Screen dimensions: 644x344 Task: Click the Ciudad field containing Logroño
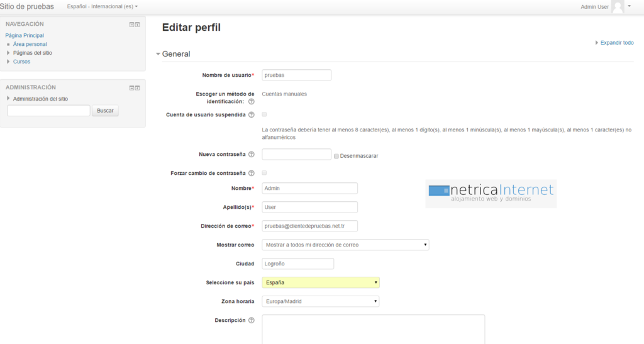pos(297,264)
